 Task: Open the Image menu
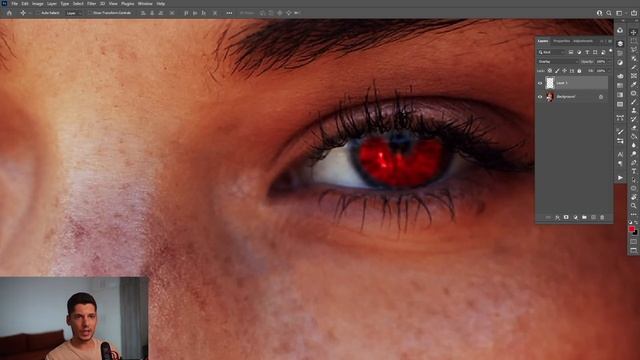point(38,4)
